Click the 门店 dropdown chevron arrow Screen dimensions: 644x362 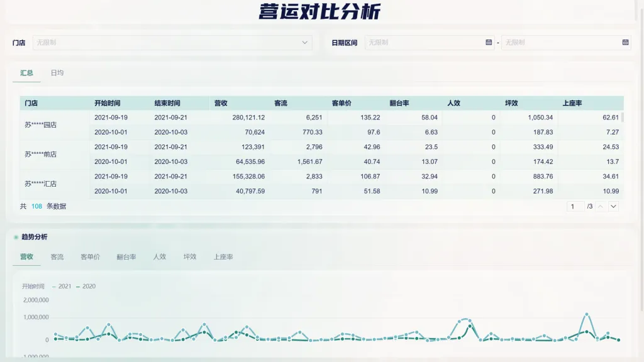click(x=305, y=43)
